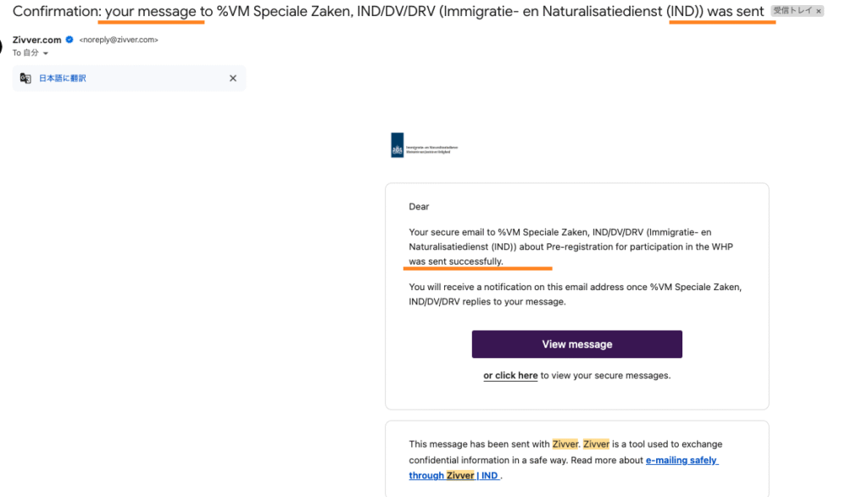The image size is (868, 497).
Task: Click the second highlighted Zivver word
Action: coord(596,444)
